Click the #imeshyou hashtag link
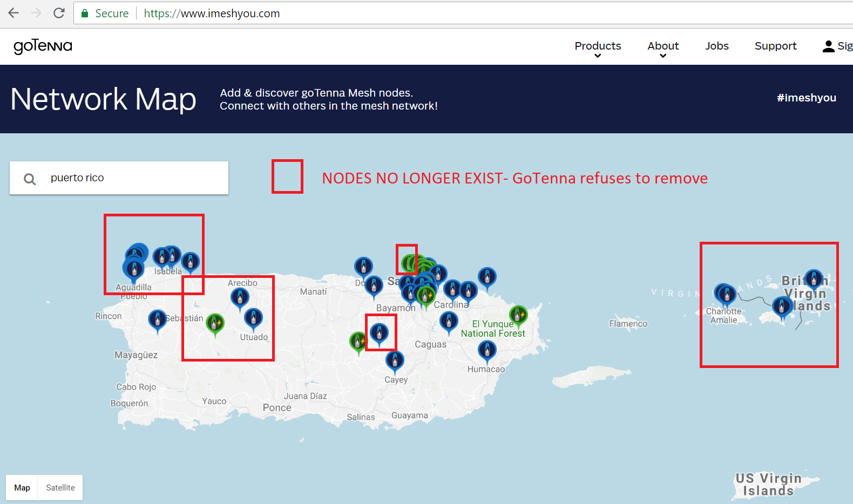The image size is (853, 504). (806, 98)
